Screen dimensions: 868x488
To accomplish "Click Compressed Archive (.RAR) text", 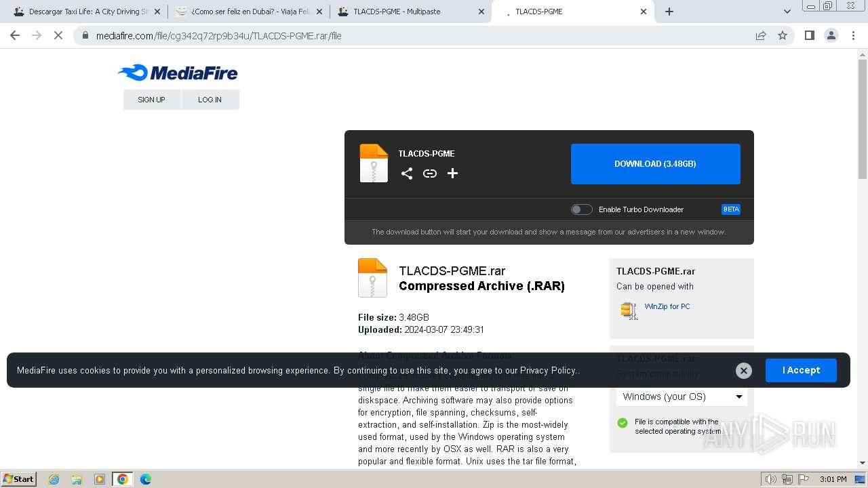I will tap(481, 286).
